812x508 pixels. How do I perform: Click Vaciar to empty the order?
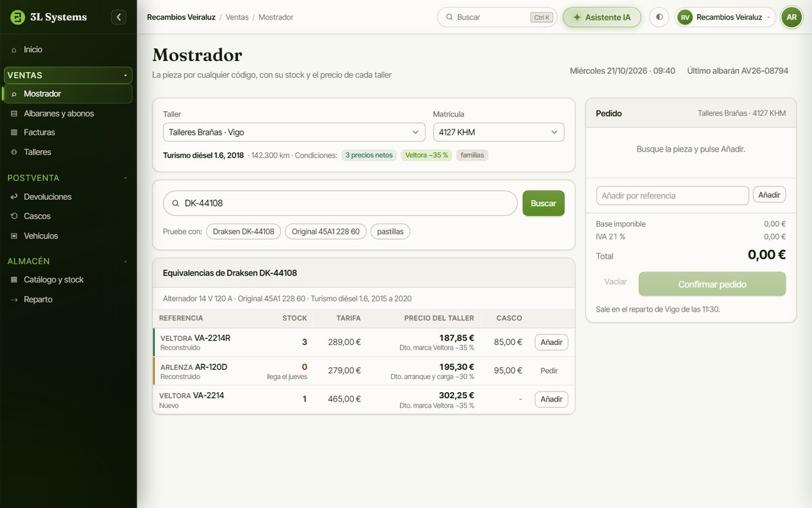coord(615,281)
